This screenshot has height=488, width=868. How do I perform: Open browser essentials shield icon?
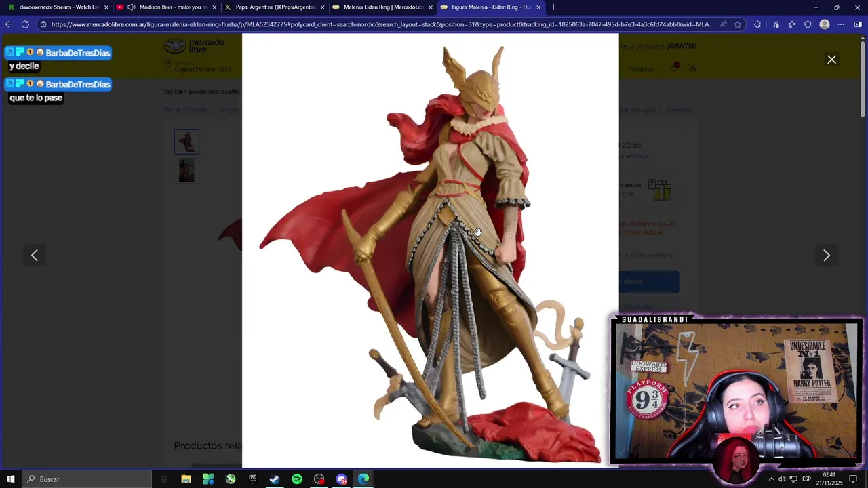coord(808,24)
